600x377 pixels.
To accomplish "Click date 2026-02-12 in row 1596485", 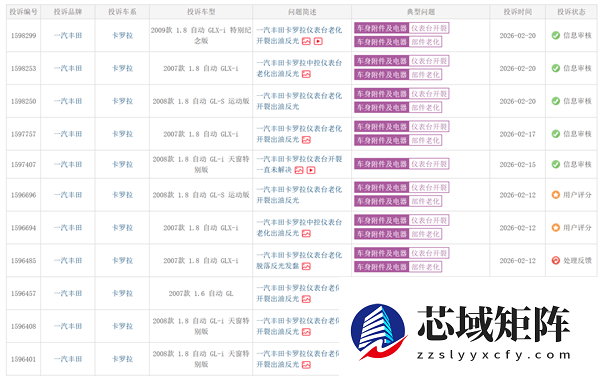I will pos(517,261).
